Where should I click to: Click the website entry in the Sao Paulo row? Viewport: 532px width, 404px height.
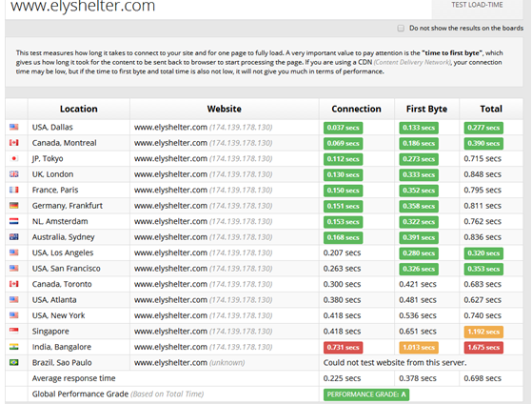pos(189,362)
